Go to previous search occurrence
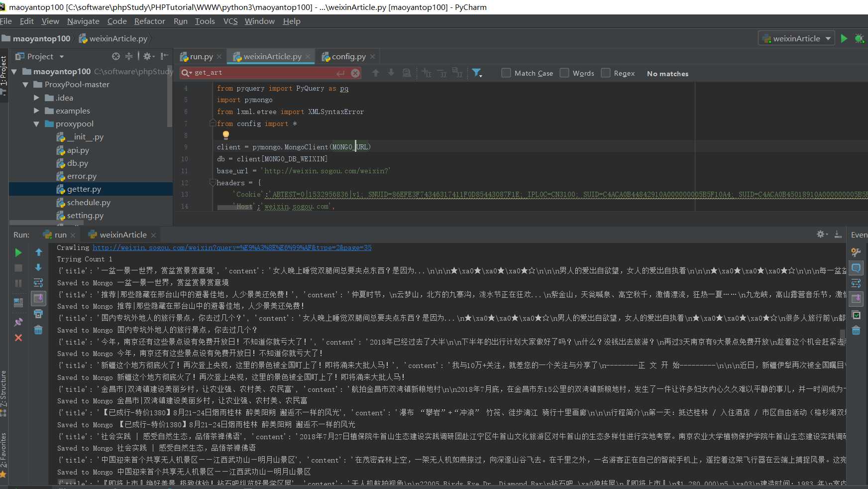Screen dimensions: 868x489 (376, 73)
